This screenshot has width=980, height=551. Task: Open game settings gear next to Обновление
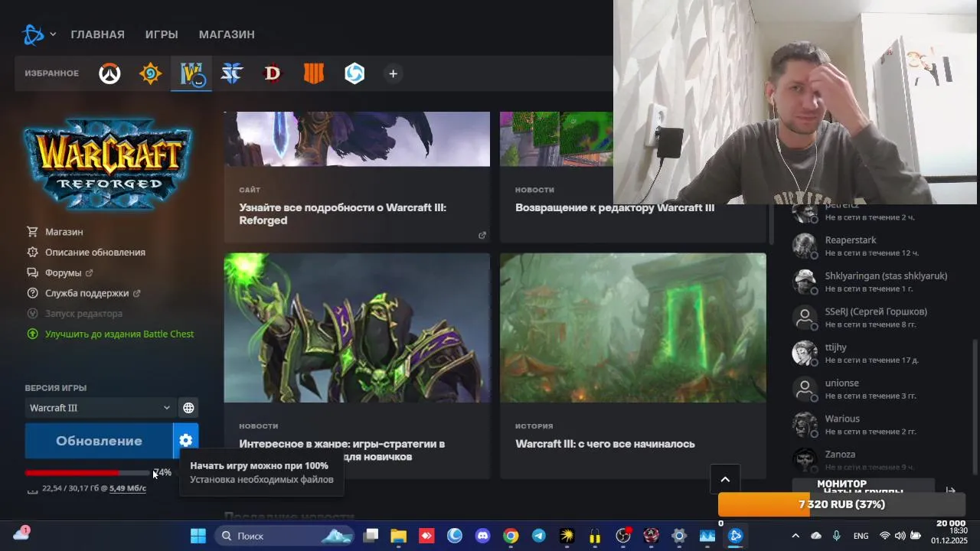click(x=186, y=441)
